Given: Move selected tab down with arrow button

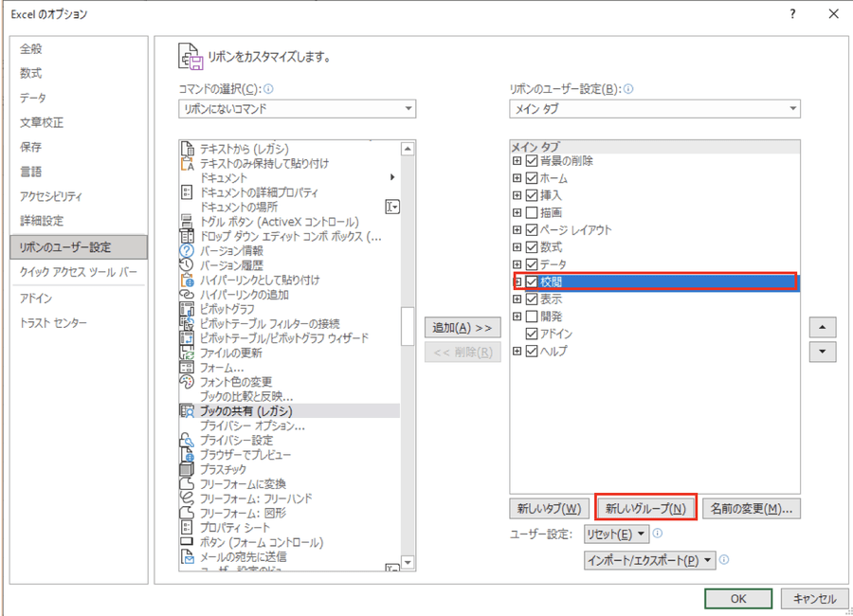Looking at the screenshot, I should (823, 352).
